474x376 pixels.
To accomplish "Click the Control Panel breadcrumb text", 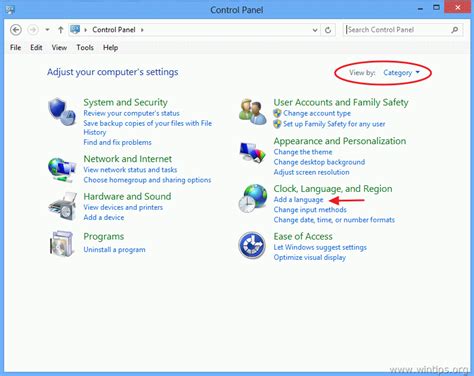I will coord(114,30).
